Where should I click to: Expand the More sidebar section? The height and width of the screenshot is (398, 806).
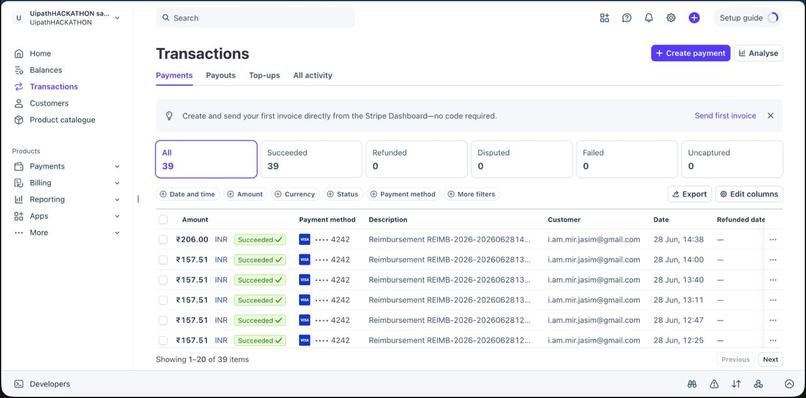click(x=117, y=233)
